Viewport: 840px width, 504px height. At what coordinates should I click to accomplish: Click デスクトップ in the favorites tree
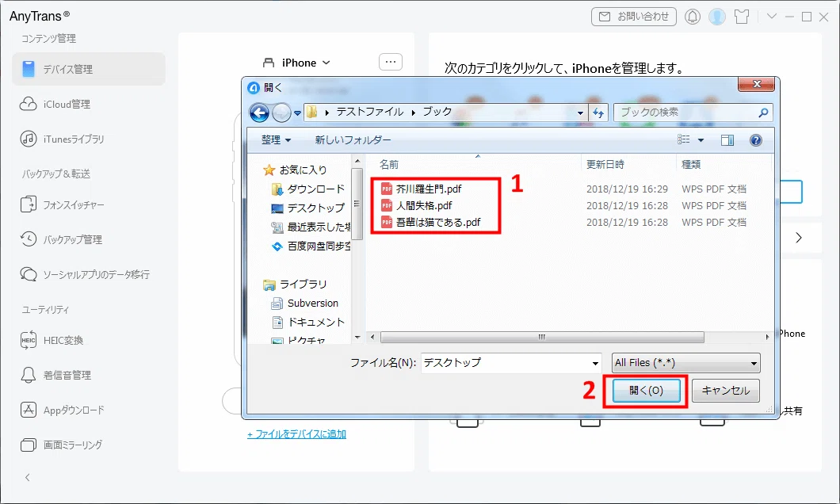[x=308, y=208]
